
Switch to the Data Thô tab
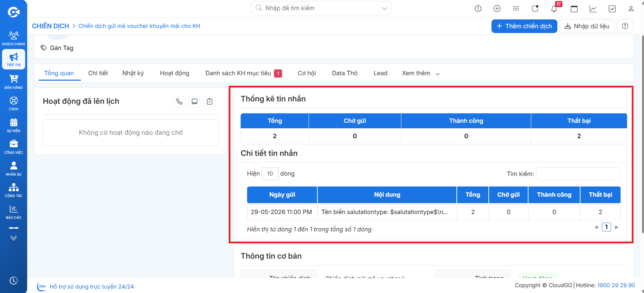click(x=345, y=73)
